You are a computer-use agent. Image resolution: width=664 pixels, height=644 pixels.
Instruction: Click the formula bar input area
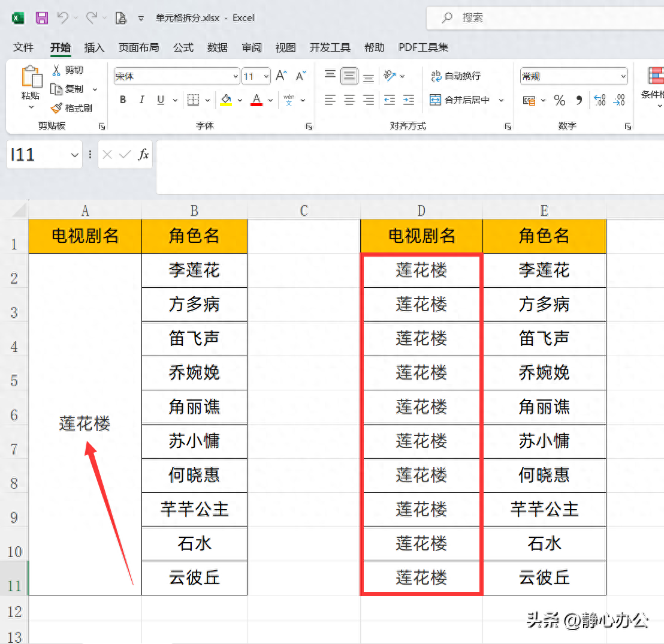[410, 167]
